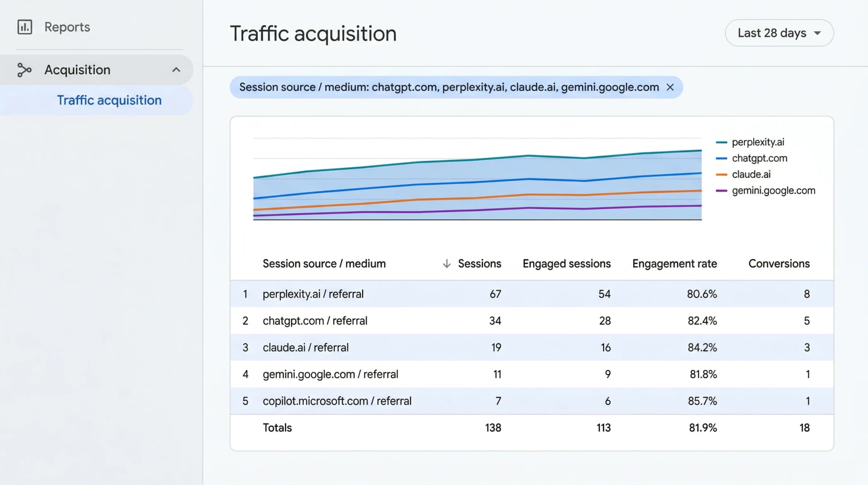Click the Reports bar chart icon

coord(24,27)
